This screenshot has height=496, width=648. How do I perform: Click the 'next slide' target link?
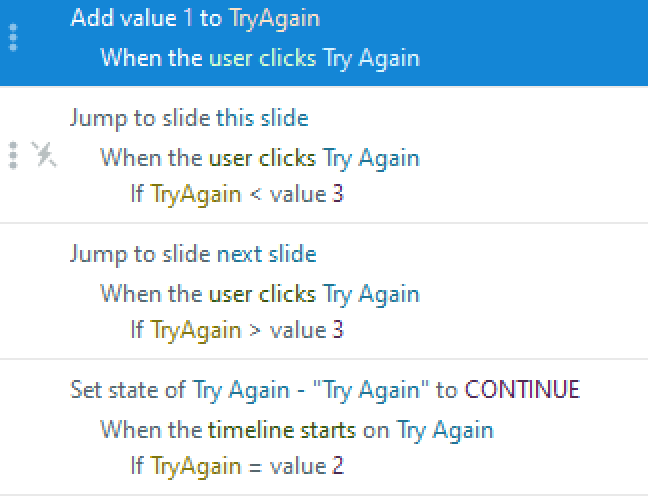click(x=266, y=254)
